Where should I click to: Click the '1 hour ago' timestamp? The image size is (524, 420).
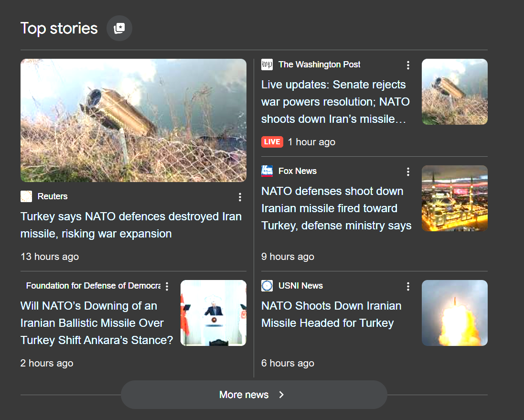click(311, 142)
